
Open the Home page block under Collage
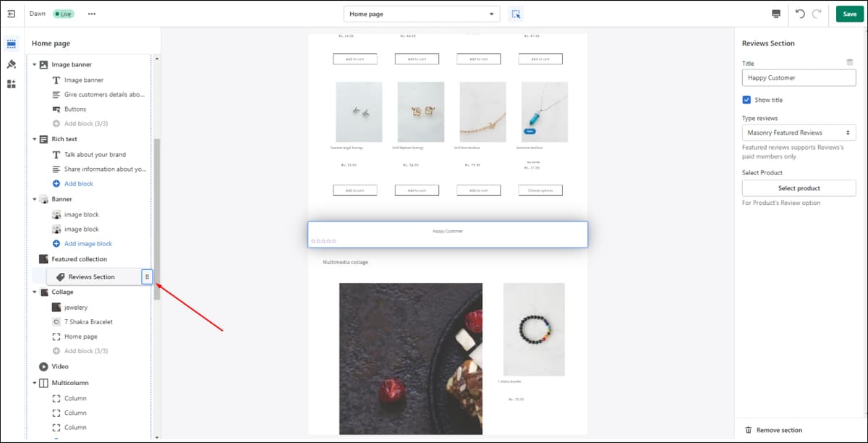point(80,337)
